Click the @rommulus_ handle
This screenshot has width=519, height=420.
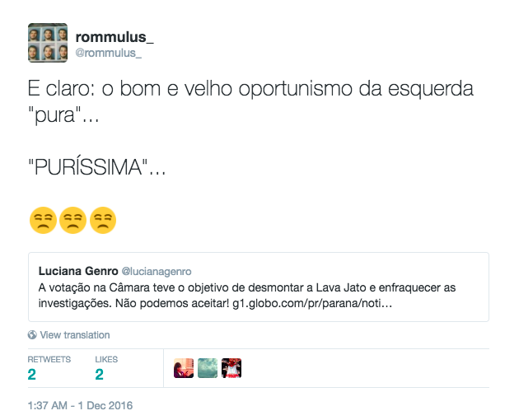coord(109,53)
